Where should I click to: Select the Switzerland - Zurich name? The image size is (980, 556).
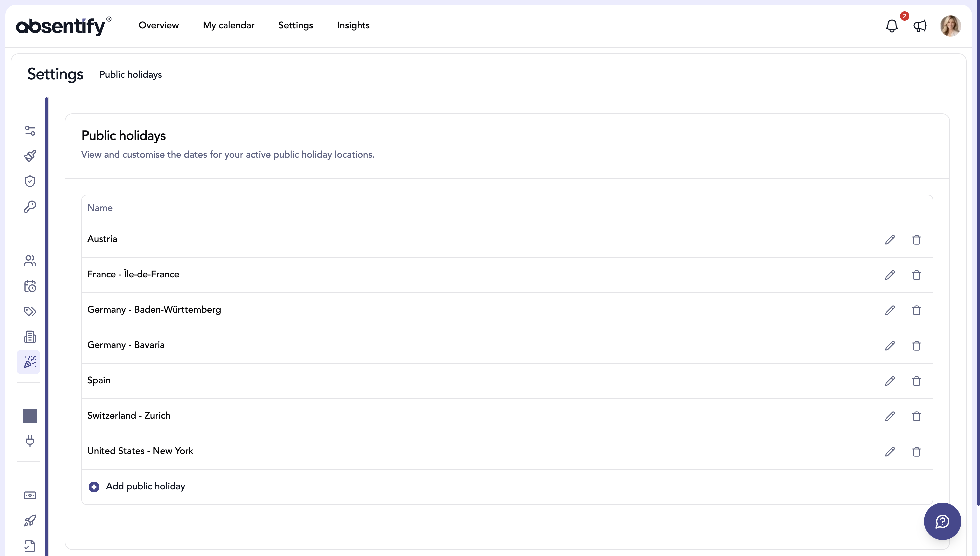pos(129,415)
